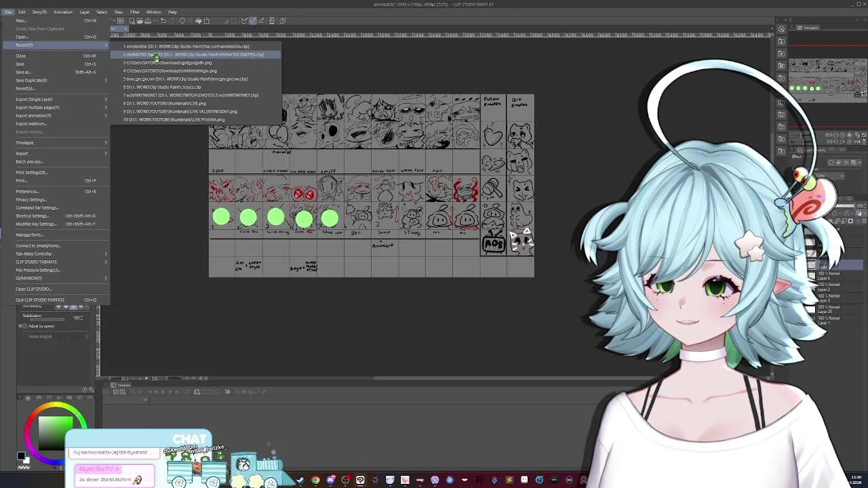Expand the Timelapse submenu arrow
The image size is (868, 488).
[x=106, y=142]
